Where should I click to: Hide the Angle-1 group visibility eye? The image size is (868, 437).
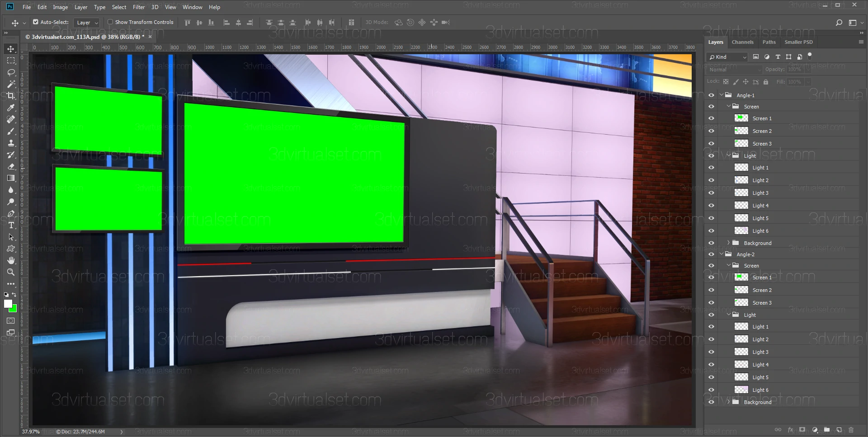(x=711, y=95)
